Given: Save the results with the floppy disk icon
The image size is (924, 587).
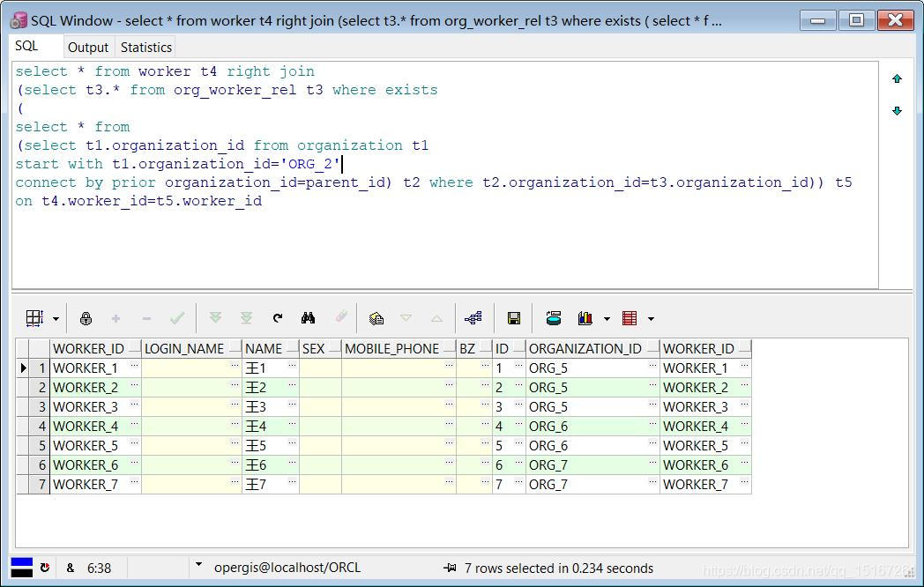Looking at the screenshot, I should (x=514, y=319).
